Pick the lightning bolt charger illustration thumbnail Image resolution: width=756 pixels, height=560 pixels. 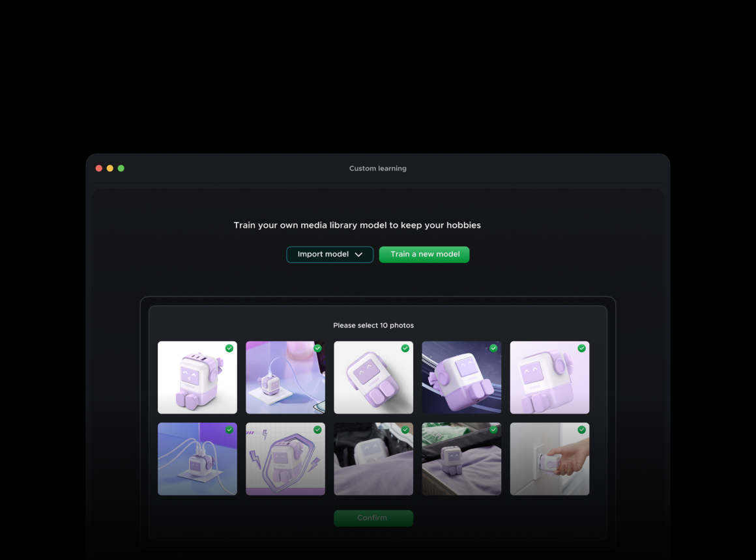pos(285,462)
